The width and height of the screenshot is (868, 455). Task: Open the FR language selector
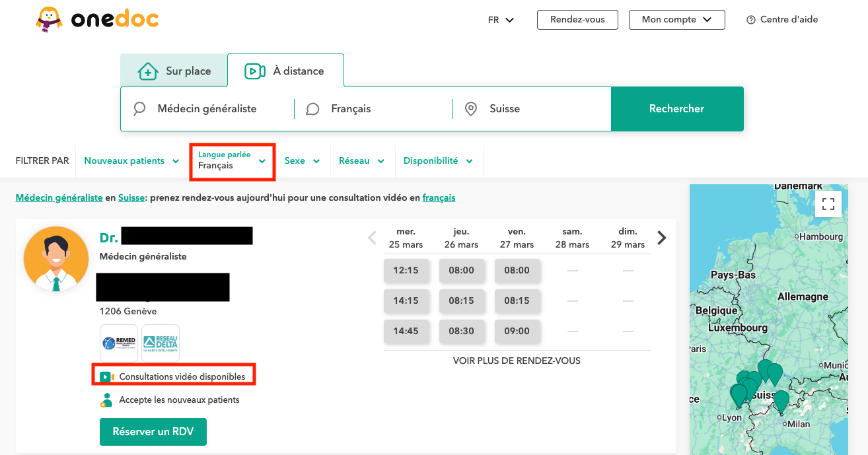(x=501, y=20)
